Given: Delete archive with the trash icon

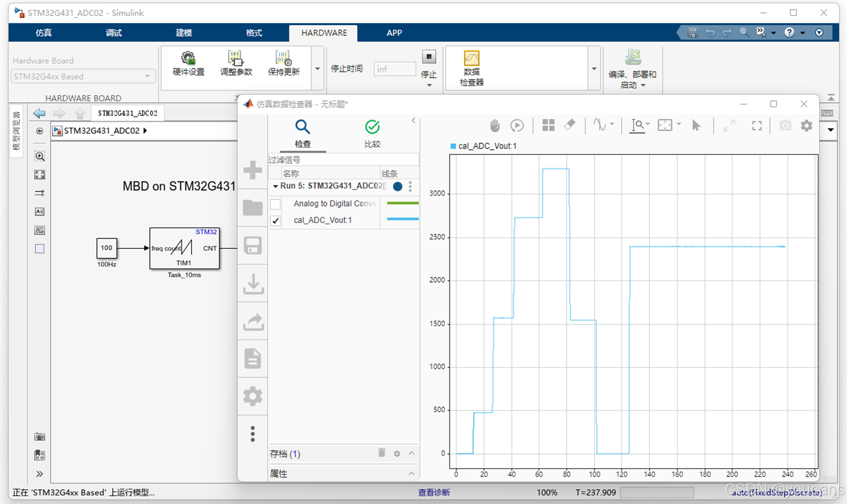Looking at the screenshot, I should (382, 453).
